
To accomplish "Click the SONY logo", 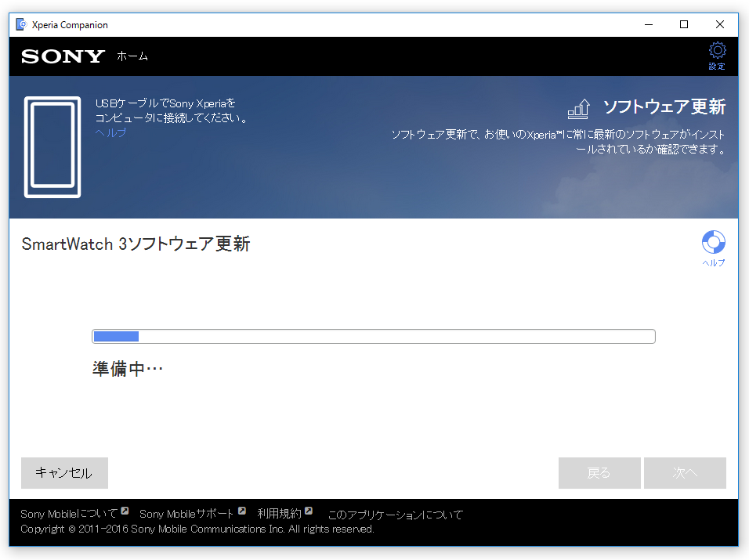I will click(63, 56).
